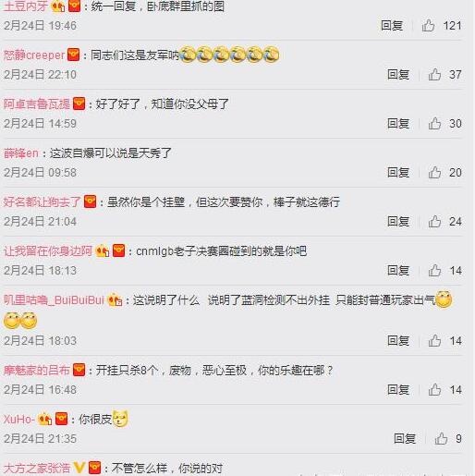Open profile of 阿卓吉鲁瓦提
This screenshot has width=475, height=476.
click(x=37, y=104)
